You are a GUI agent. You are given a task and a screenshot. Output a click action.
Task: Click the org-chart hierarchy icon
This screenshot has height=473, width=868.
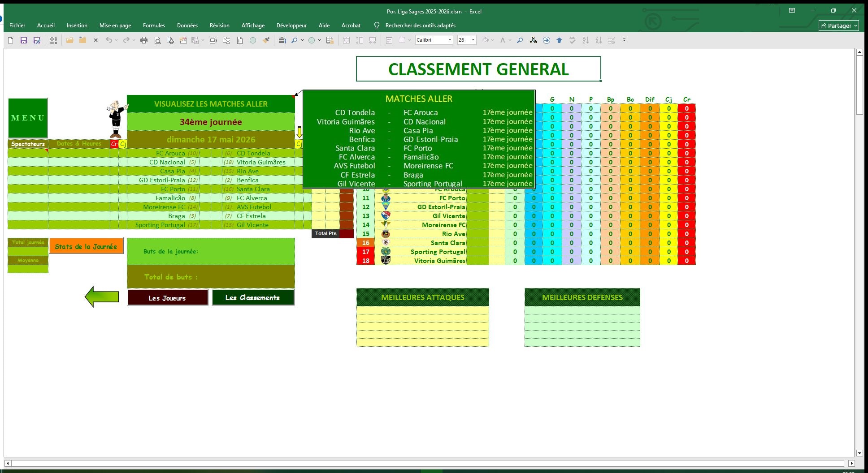click(533, 40)
